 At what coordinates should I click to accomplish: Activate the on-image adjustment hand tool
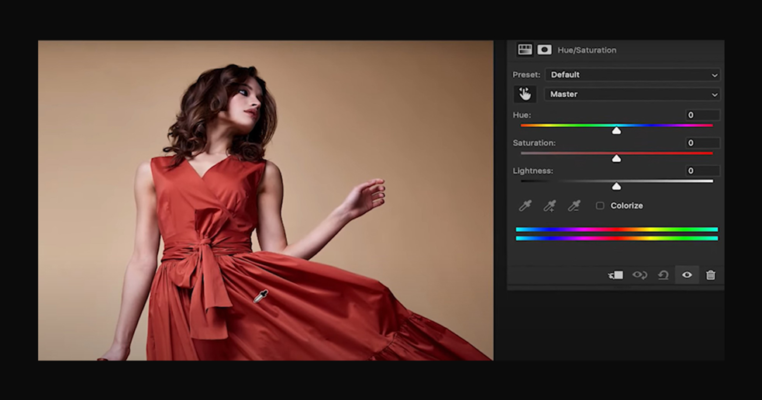pos(525,94)
